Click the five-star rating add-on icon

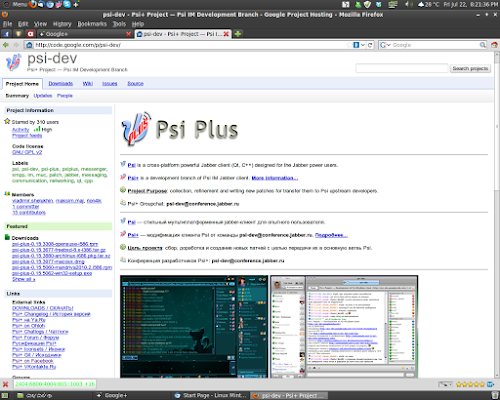(x=470, y=384)
